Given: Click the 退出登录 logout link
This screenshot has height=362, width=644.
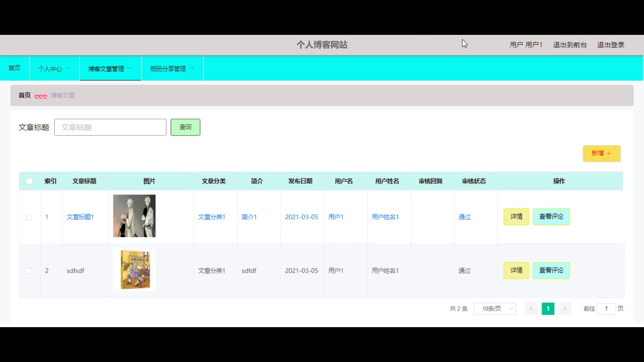Looking at the screenshot, I should pos(610,45).
